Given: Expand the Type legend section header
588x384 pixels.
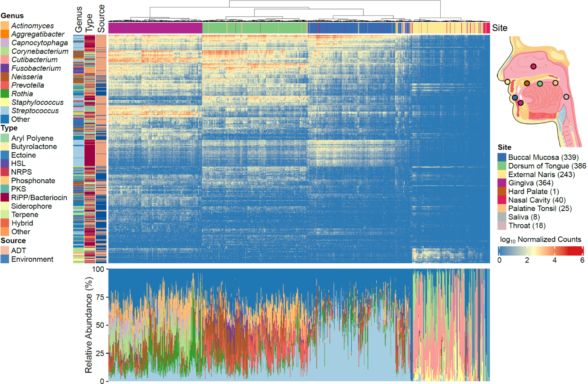Looking at the screenshot, I should 9,128.
